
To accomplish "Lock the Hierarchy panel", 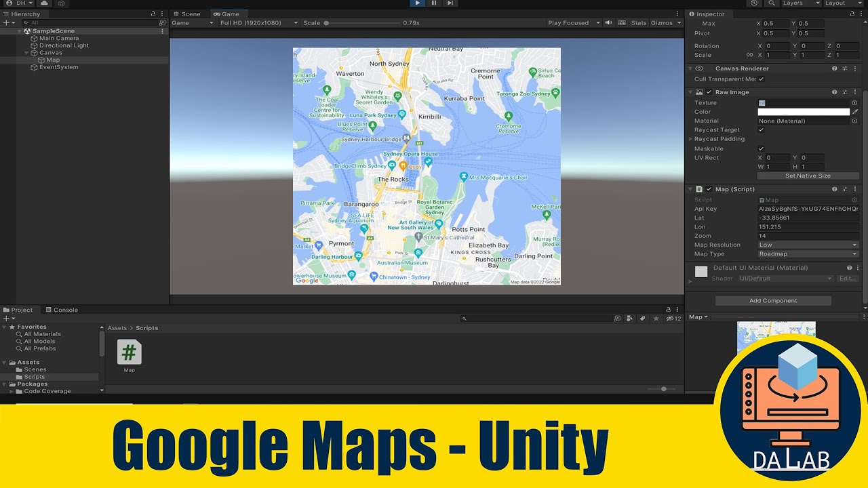I will (x=155, y=14).
